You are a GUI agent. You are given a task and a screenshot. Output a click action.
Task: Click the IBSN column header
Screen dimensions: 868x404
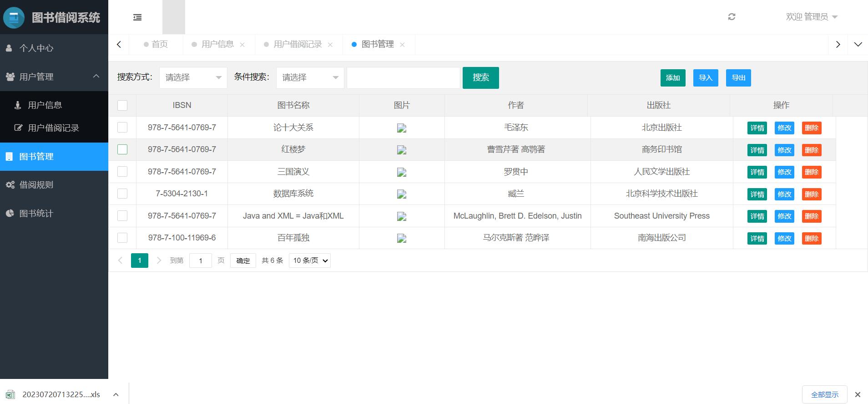tap(182, 105)
